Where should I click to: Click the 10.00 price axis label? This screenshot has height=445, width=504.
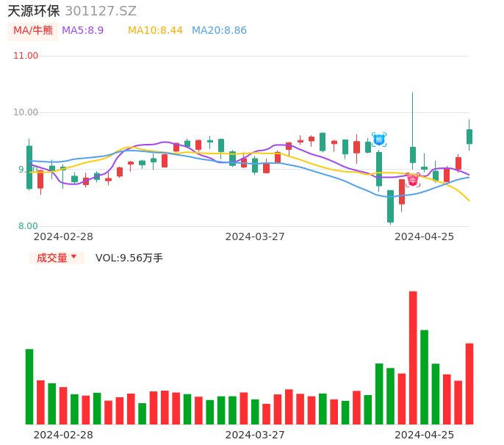[x=26, y=112]
